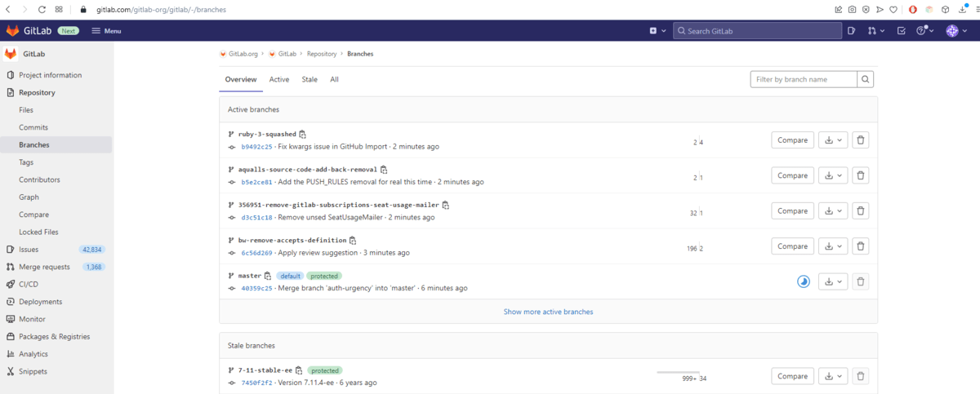Screen dimensions: 980x394
Task: Open browser downloads icon
Action: pos(961,9)
